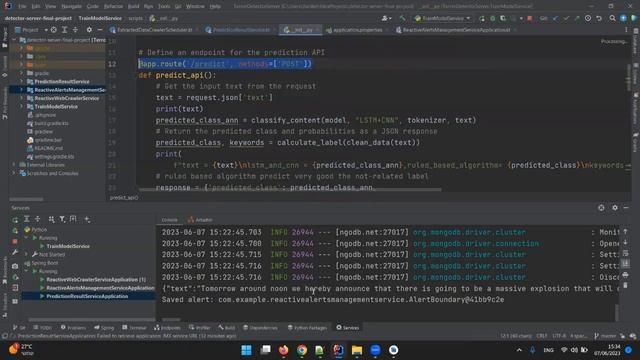Expand the PredictionResultService folder

tap(22, 82)
